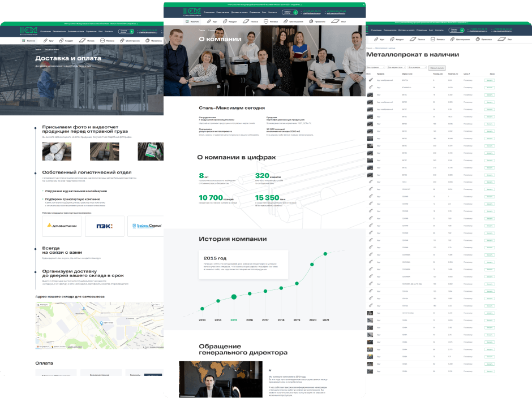532x398 pixels.
Task: Open the Поковка category icon on the center page
Action: [266, 21]
